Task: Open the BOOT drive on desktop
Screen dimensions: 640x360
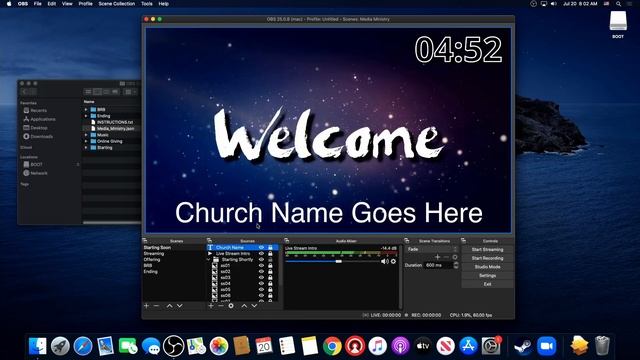Action: tap(618, 24)
